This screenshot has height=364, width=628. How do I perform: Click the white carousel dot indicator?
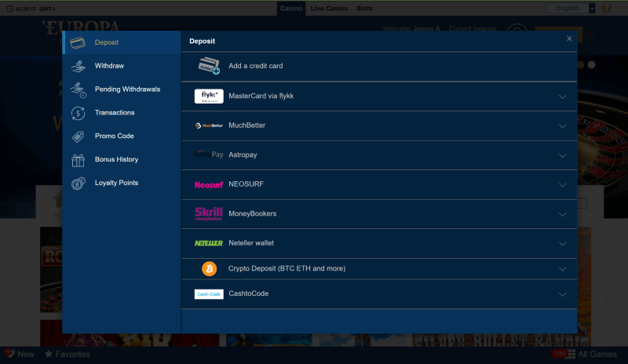click(592, 65)
